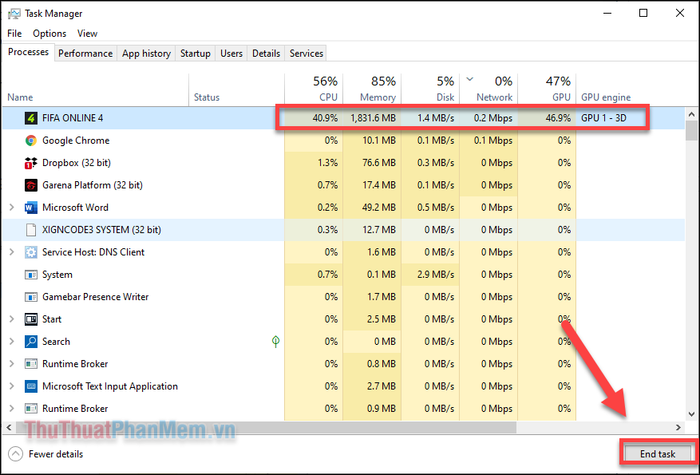Screen dimensions: 700x475
Task: Click the XIGNCODE3 SYSTEM file icon
Action: (31, 230)
